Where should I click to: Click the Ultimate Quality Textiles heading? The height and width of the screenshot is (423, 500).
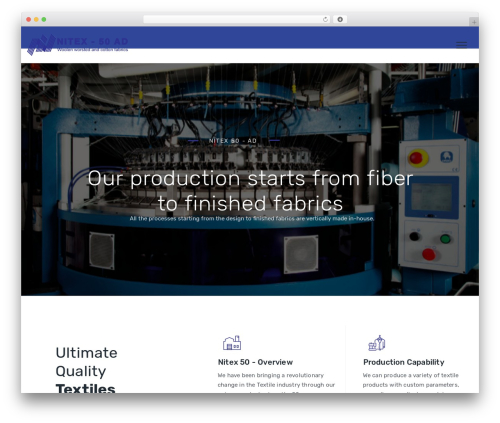(x=86, y=370)
